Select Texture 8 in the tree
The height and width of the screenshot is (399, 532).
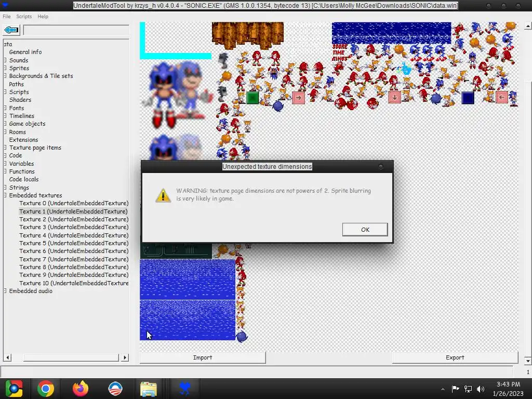[74, 267]
